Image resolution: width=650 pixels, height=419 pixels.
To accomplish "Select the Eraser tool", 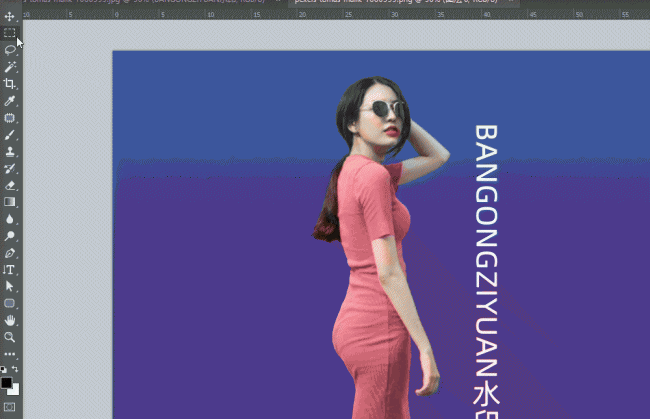I will (10, 185).
